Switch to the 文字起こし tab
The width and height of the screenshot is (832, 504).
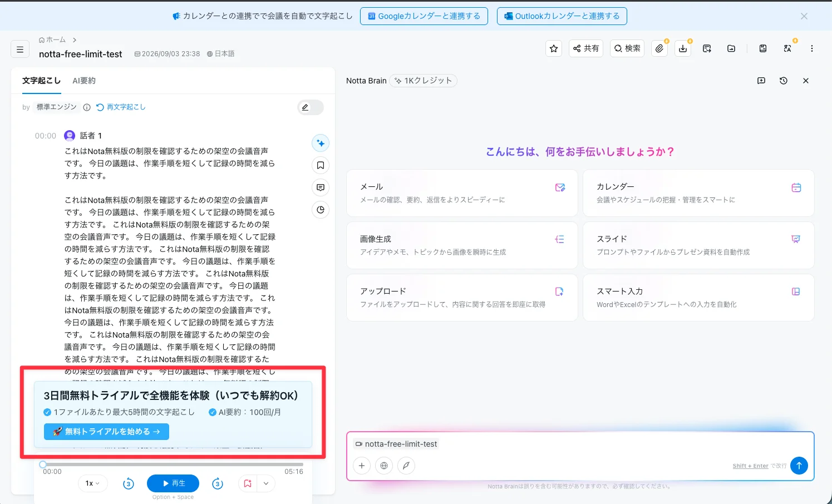[x=41, y=81]
